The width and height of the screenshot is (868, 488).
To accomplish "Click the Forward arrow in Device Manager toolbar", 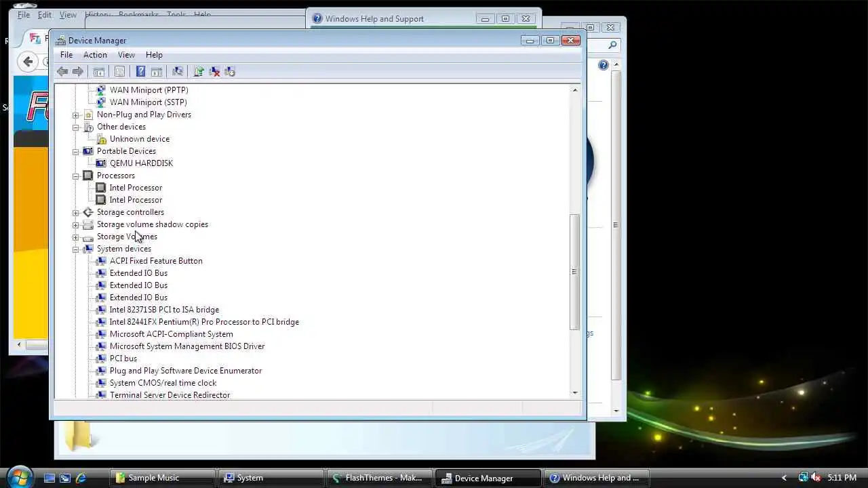I will click(78, 71).
